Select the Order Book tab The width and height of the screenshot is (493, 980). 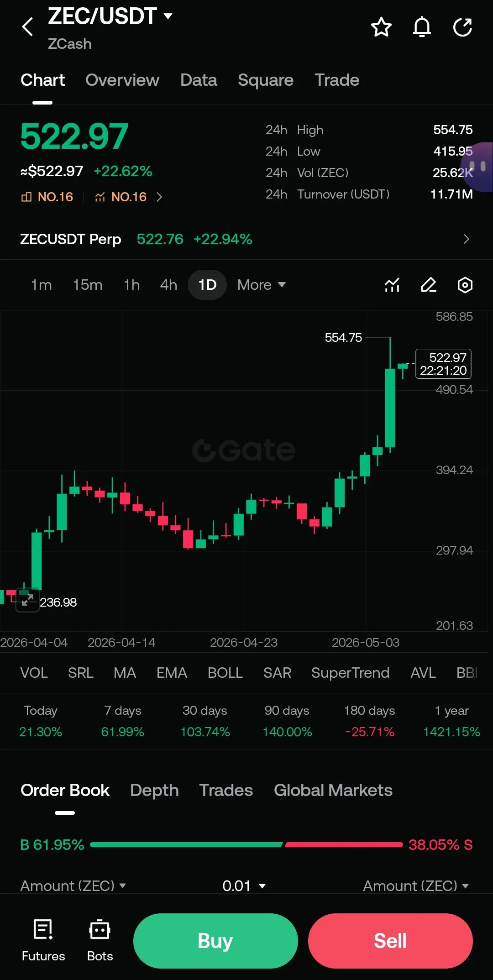click(x=65, y=790)
